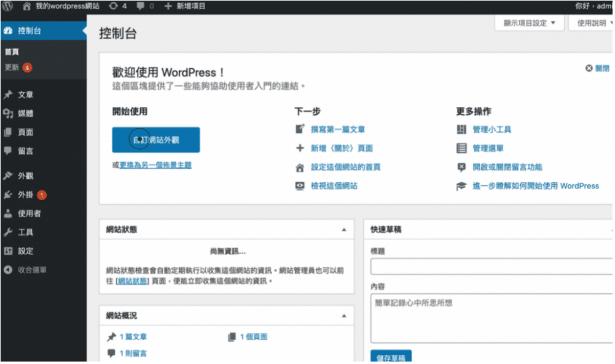Viewport: 615px width, 364px height.
Task: Click the screen icon beside 檢視這個網站
Action: 300,186
